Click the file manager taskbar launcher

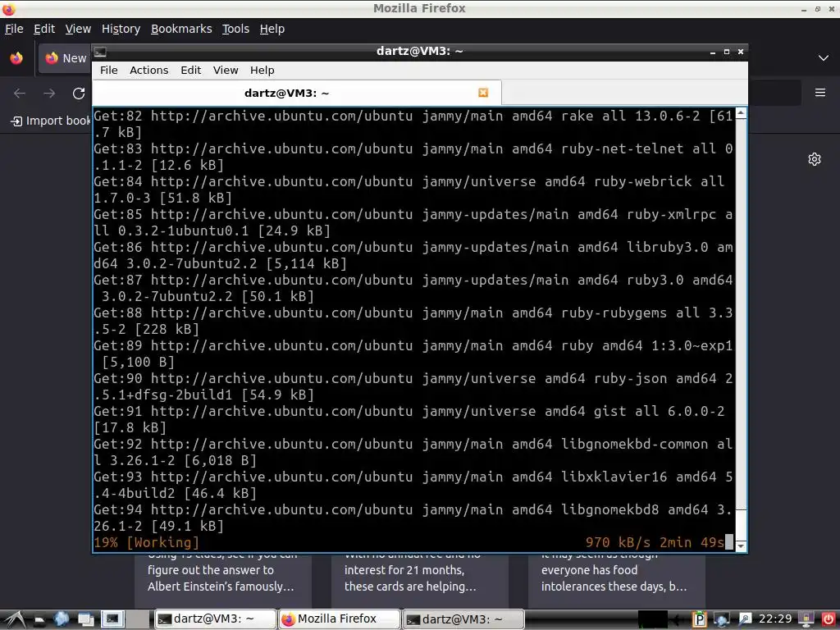39,620
